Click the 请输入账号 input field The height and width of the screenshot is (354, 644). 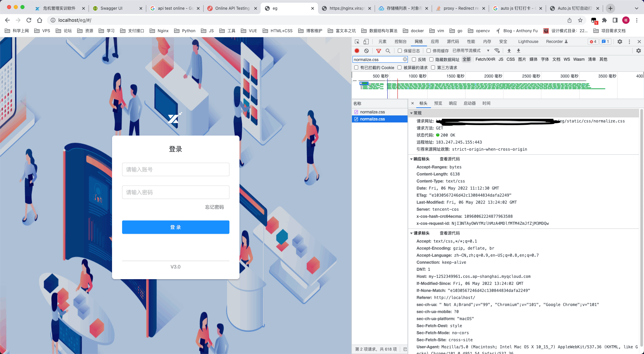[176, 169]
